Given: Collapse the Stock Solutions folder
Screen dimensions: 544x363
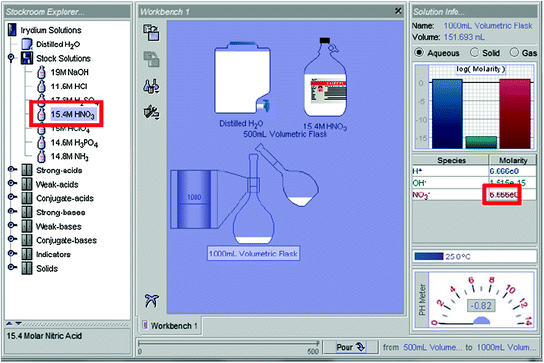Looking at the screenshot, I should pos(11,57).
